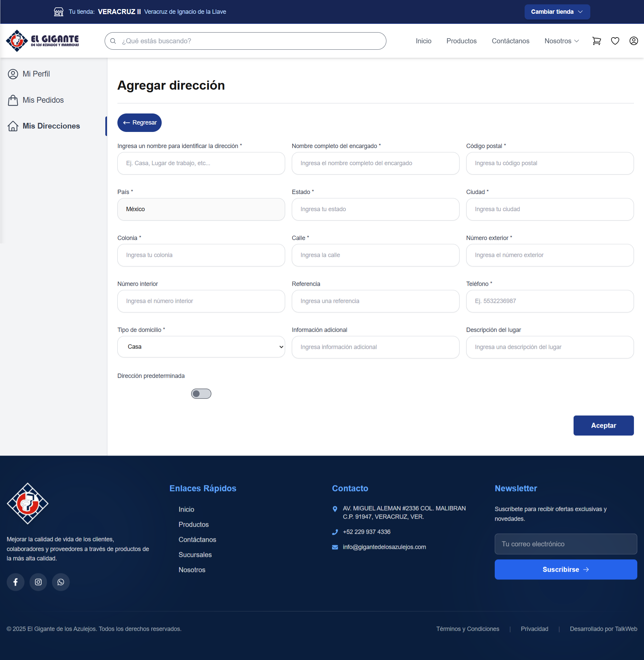
Task: Expand the Cambiar tienda dropdown
Action: pos(557,12)
